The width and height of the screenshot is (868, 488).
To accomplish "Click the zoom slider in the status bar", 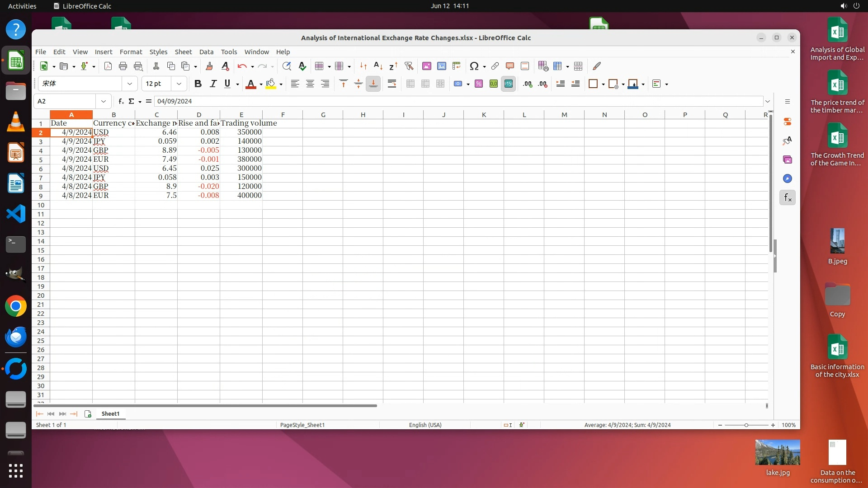I will 746,425.
